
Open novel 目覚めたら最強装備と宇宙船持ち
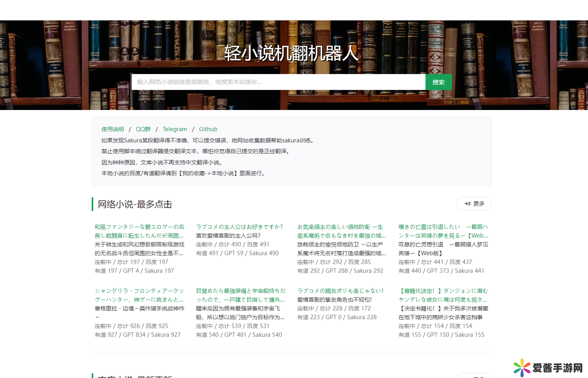point(241,295)
